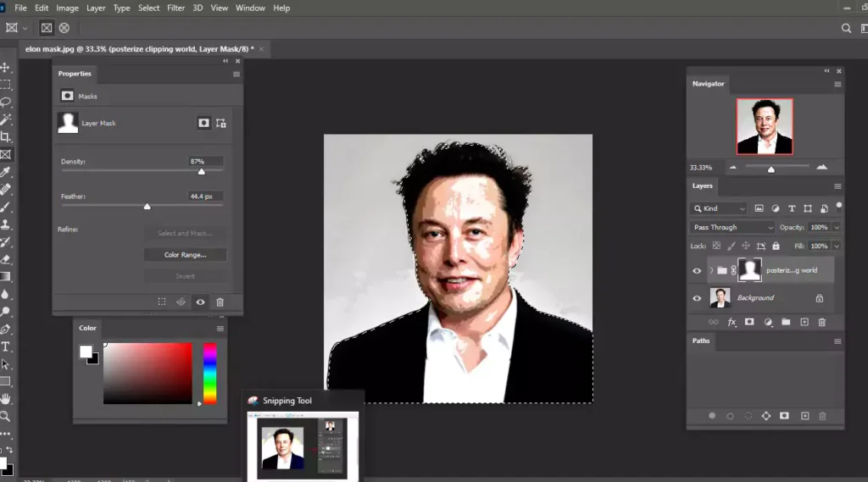Open the search icon in options bar
Viewport: 868px width, 482px height.
[846, 28]
